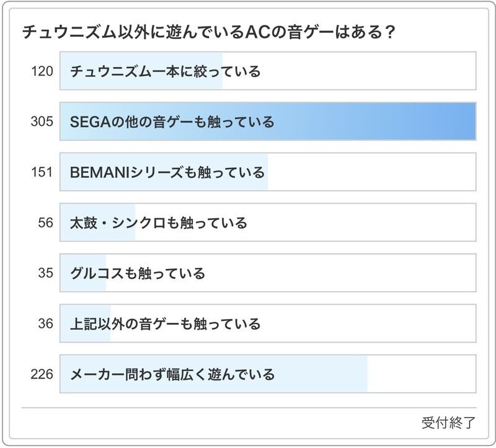Image resolution: width=496 pixels, height=448 pixels.
Task: Click the unfilled white part of グルコス bar
Action: point(341,273)
